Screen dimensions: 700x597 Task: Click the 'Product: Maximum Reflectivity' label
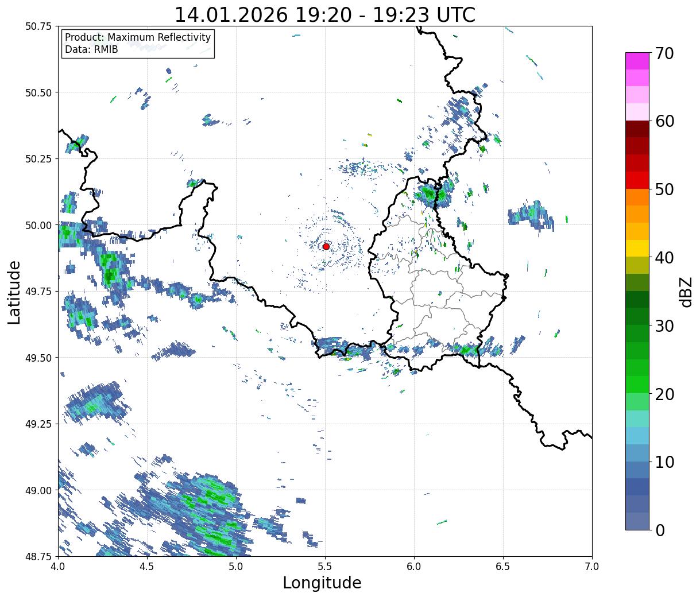pyautogui.click(x=138, y=37)
